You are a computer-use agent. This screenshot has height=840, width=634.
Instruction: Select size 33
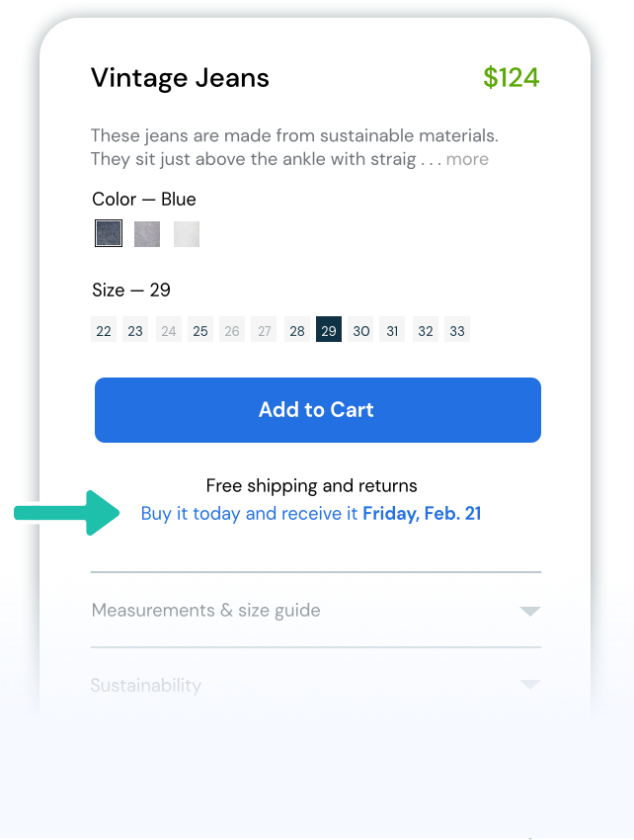click(457, 330)
